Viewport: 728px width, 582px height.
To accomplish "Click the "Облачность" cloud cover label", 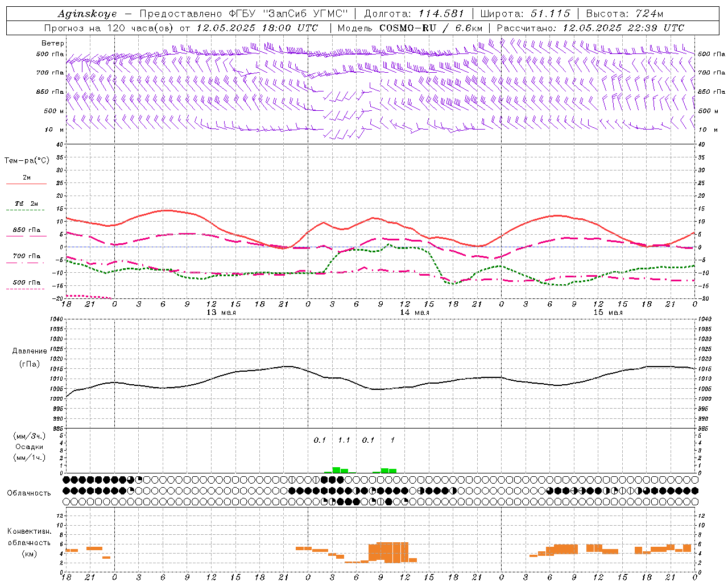I will coord(29,493).
